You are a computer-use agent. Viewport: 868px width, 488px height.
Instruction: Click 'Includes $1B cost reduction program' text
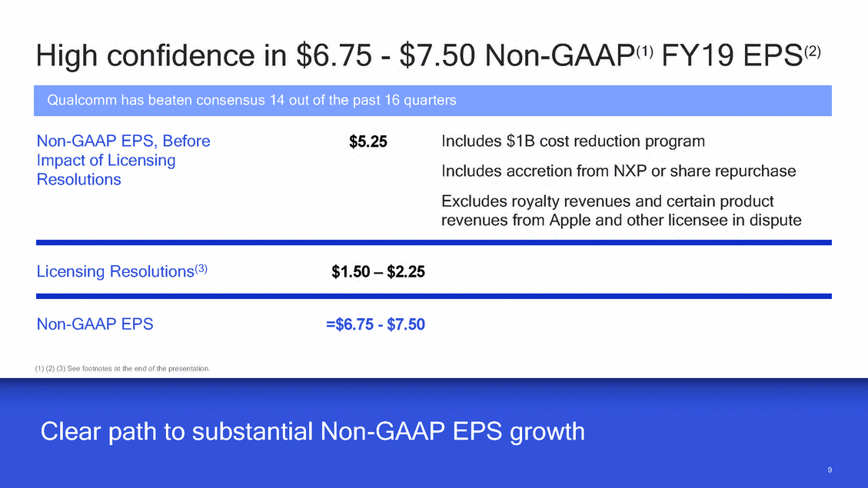coord(573,141)
